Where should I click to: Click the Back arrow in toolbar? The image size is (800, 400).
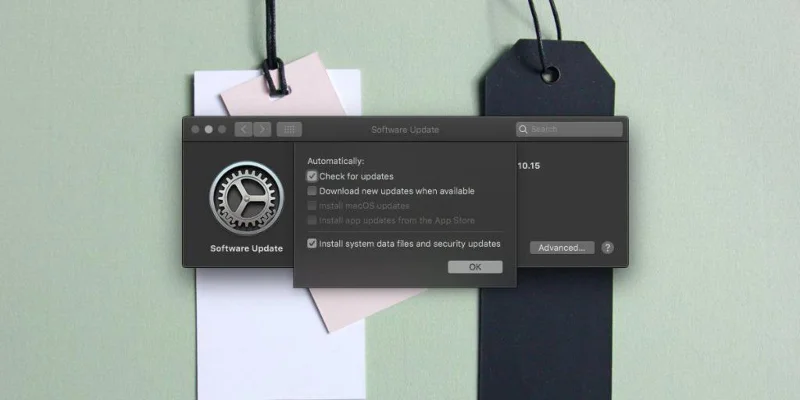click(x=243, y=130)
